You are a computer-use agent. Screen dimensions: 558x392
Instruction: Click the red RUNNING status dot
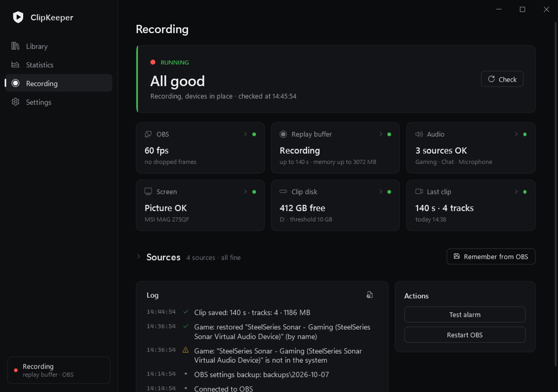click(x=153, y=62)
